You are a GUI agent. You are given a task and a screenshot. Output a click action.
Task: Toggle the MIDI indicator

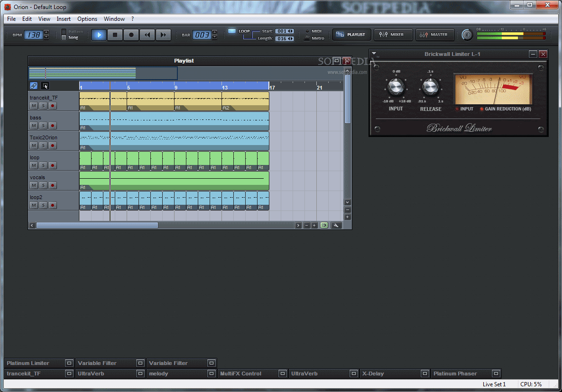click(307, 31)
